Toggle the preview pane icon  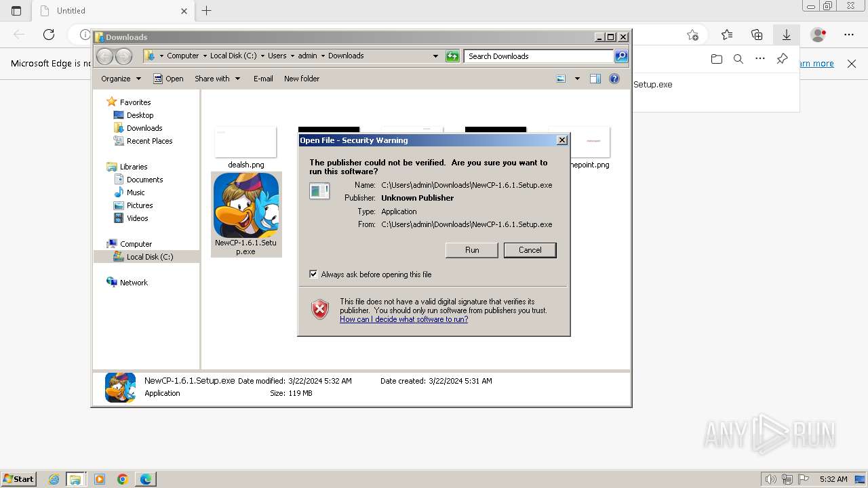pyautogui.click(x=595, y=79)
